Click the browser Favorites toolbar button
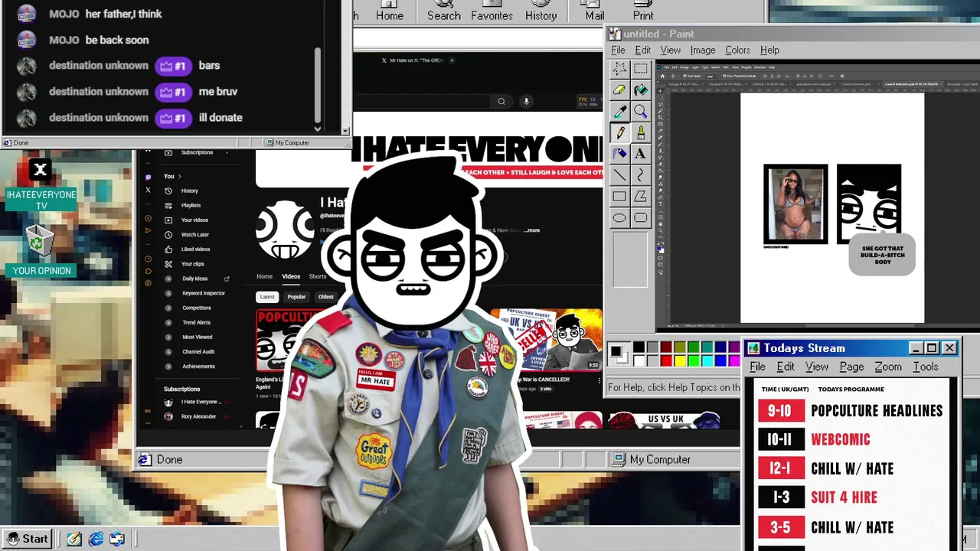The height and width of the screenshot is (551, 980). coord(492,11)
